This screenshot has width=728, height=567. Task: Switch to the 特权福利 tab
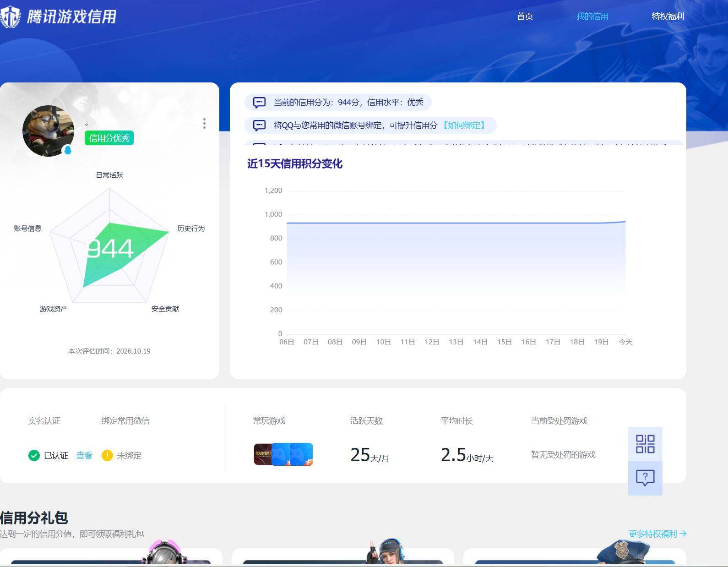coord(668,16)
